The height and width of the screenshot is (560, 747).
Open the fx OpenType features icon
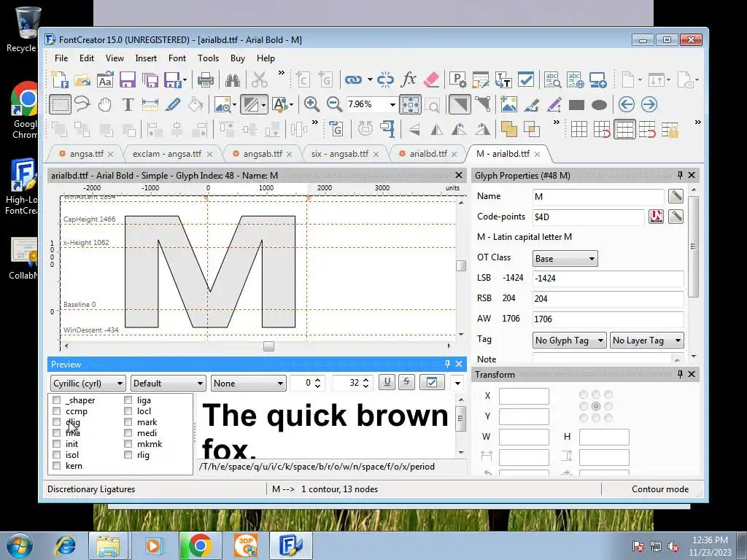(x=409, y=79)
